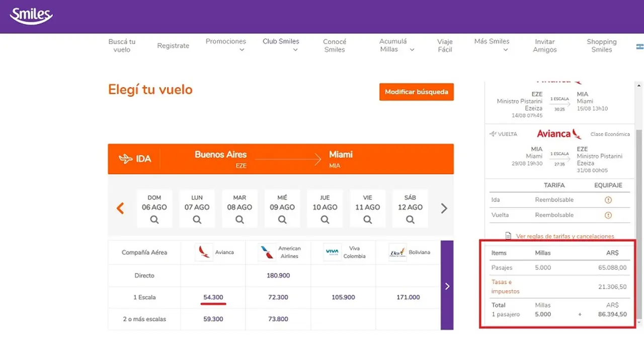Go to the Shopping Smiles menu item
This screenshot has height=339, width=644.
pos(601,45)
